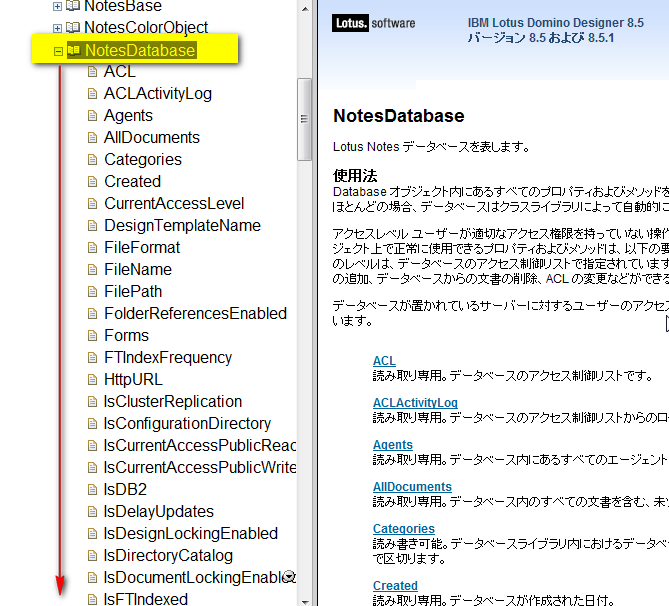Open the Forms tree topic
Viewport: 669px width, 606px height.
pos(126,335)
